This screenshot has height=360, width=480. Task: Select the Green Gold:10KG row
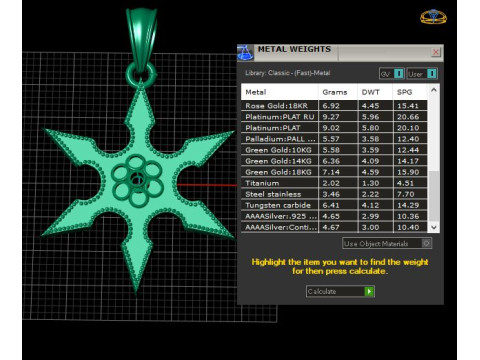334,150
